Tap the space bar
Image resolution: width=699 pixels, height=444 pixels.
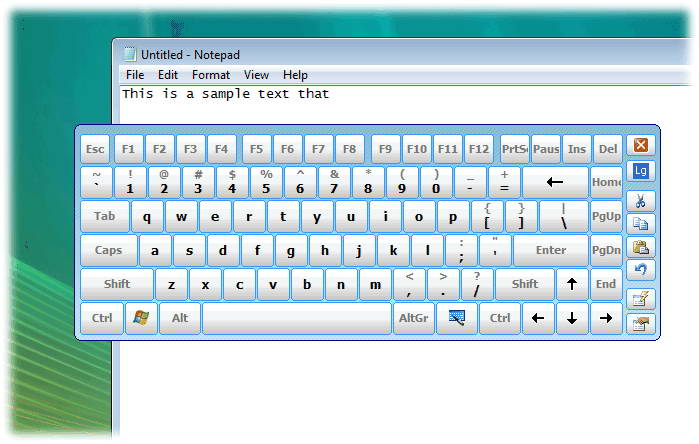click(296, 318)
